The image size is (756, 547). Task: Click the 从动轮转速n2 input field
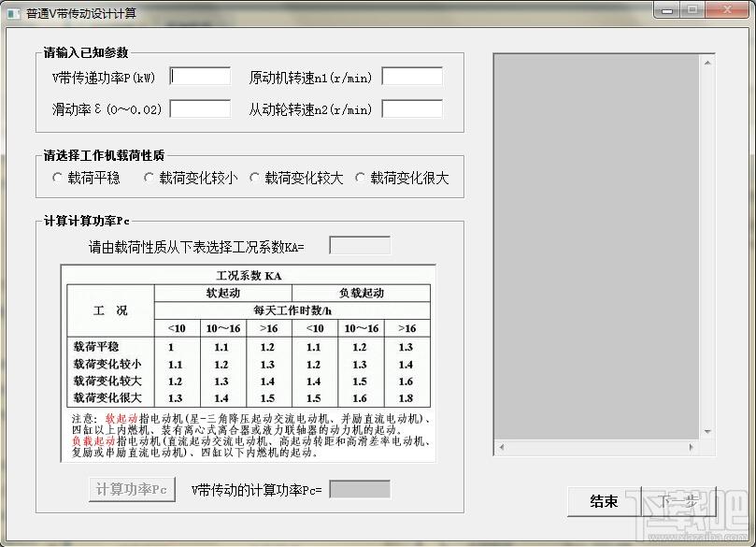pyautogui.click(x=412, y=108)
